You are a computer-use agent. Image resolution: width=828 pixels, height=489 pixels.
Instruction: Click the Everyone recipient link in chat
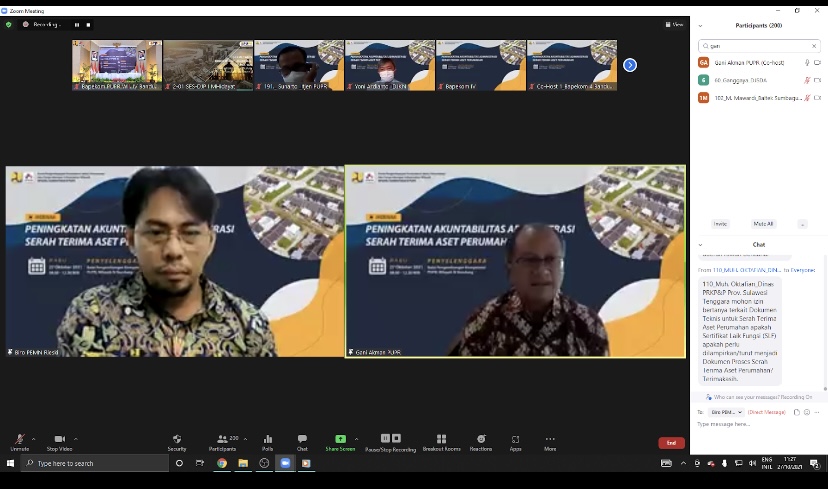point(803,270)
